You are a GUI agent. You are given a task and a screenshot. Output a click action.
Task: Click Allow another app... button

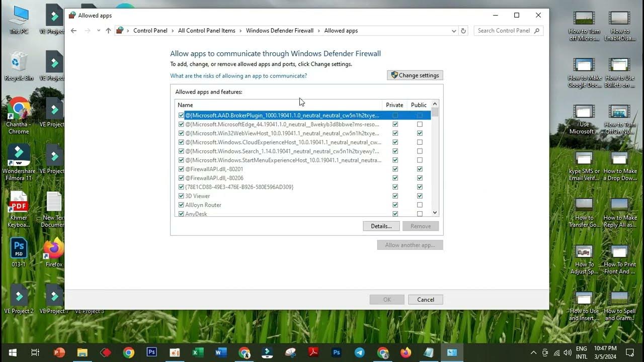tap(410, 245)
